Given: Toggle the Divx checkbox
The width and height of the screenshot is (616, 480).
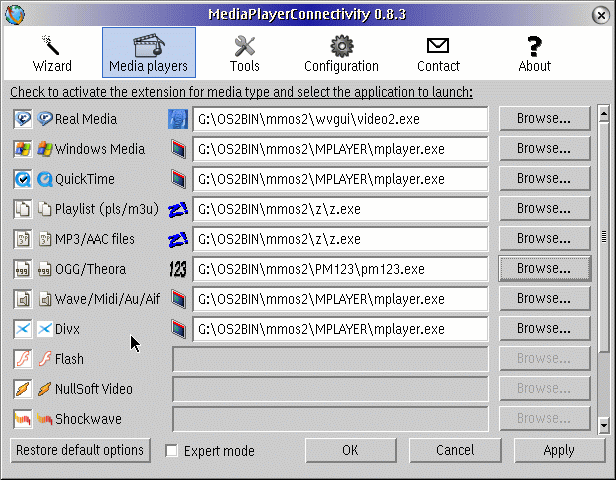Looking at the screenshot, I should pos(23,329).
